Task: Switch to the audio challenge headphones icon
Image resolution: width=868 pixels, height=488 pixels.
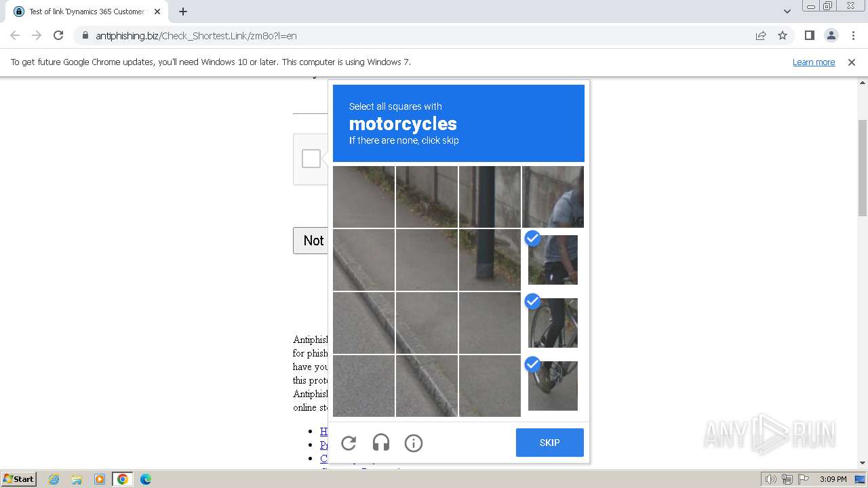Action: click(381, 443)
